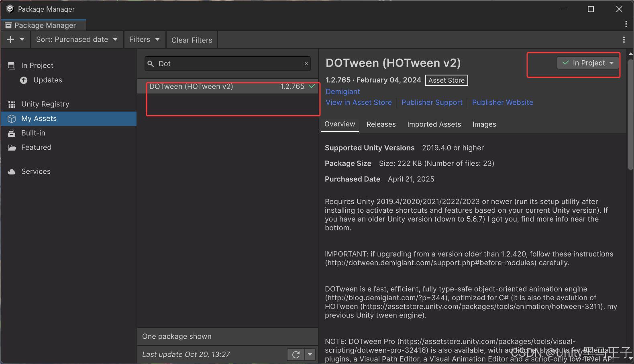The image size is (634, 364).
Task: Close the Package Manager window
Action: (x=619, y=9)
